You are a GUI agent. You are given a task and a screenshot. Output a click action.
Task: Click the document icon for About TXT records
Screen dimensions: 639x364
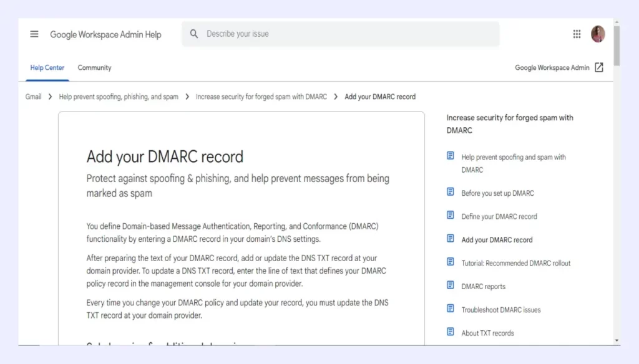pos(451,332)
